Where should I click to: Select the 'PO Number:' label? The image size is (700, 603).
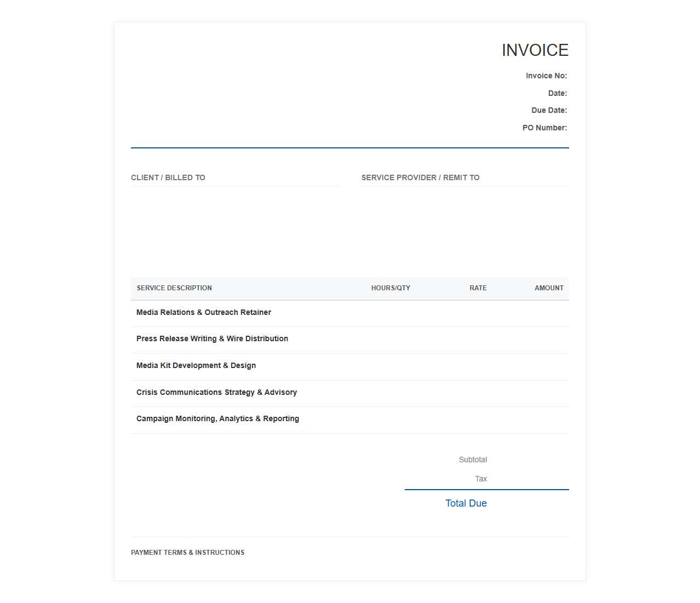pos(544,128)
